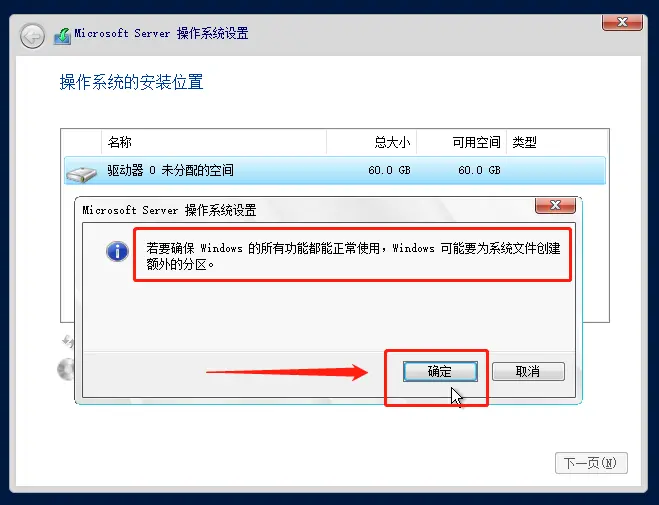Click the inner dialog title bar text
The image size is (659, 505).
pos(169,210)
